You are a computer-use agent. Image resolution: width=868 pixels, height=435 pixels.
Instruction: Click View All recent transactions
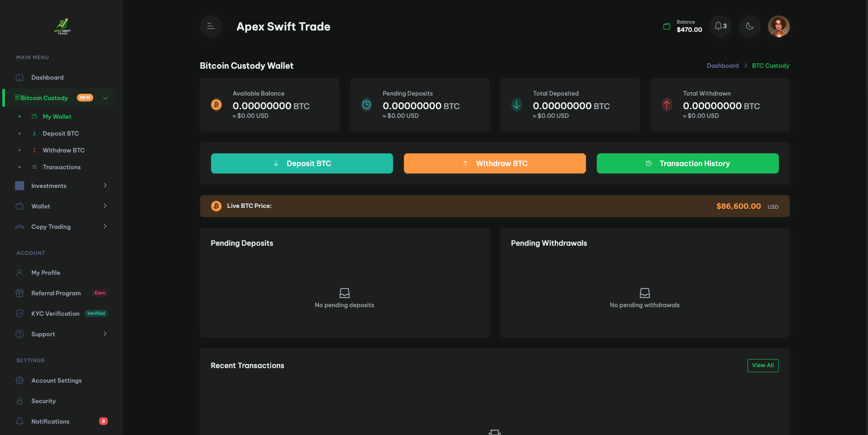(762, 365)
